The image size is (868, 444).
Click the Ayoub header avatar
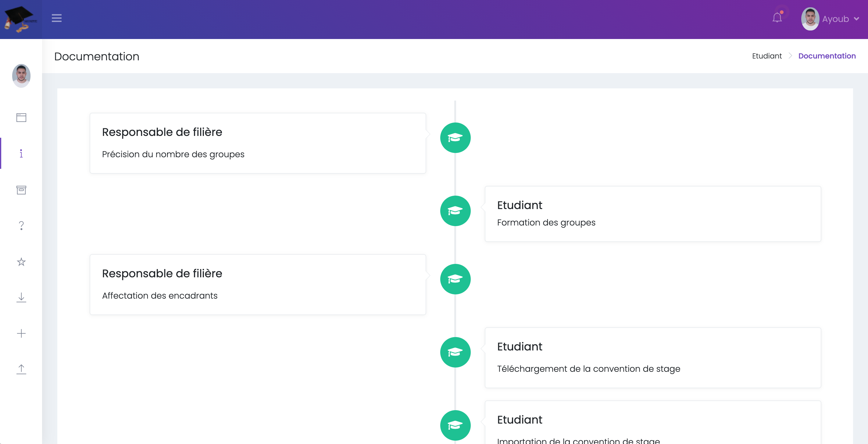tap(810, 19)
